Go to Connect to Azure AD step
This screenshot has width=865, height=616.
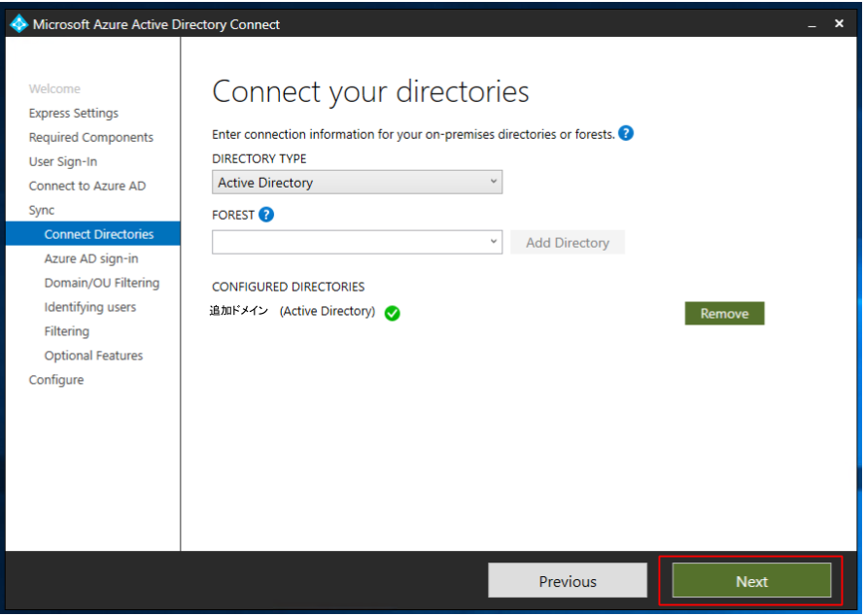(x=87, y=186)
